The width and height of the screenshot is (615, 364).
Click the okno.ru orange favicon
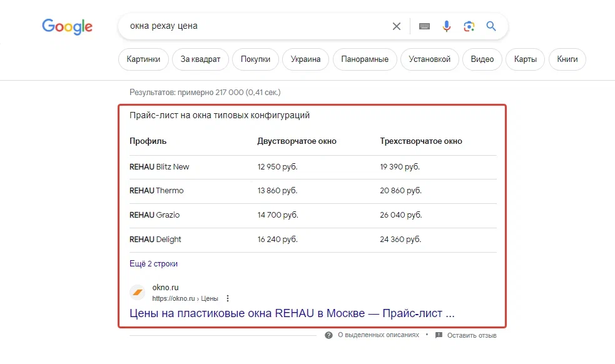tap(137, 292)
